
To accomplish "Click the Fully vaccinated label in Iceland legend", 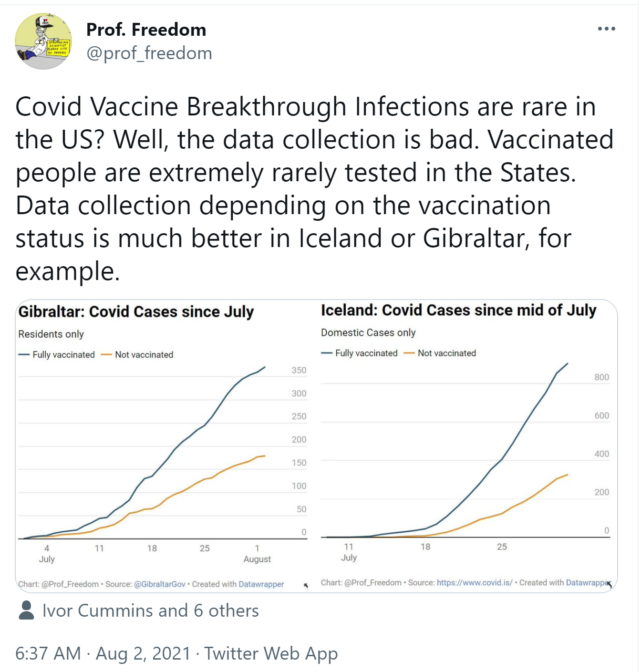I will (366, 353).
